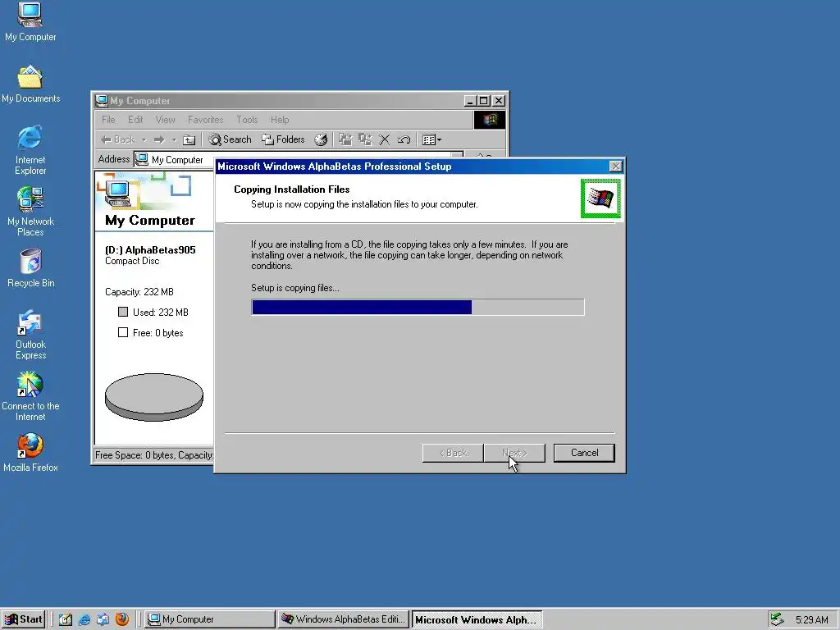The image size is (840, 630).
Task: Click the file copying progress bar
Action: [x=418, y=307]
